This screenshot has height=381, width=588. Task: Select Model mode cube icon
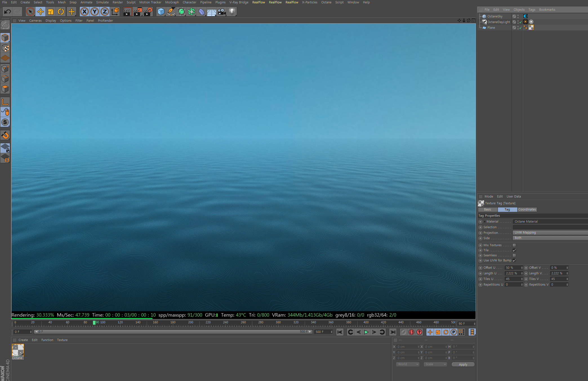pos(5,38)
